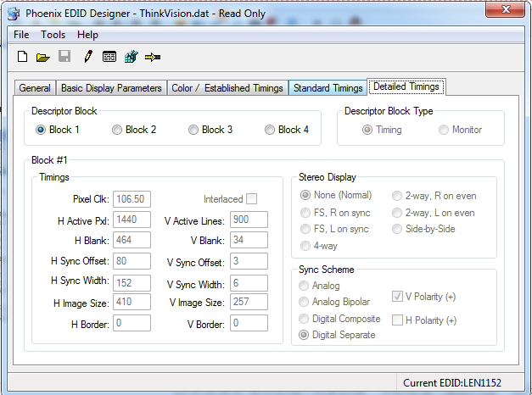Click the table grid toolbar icon

point(109,57)
